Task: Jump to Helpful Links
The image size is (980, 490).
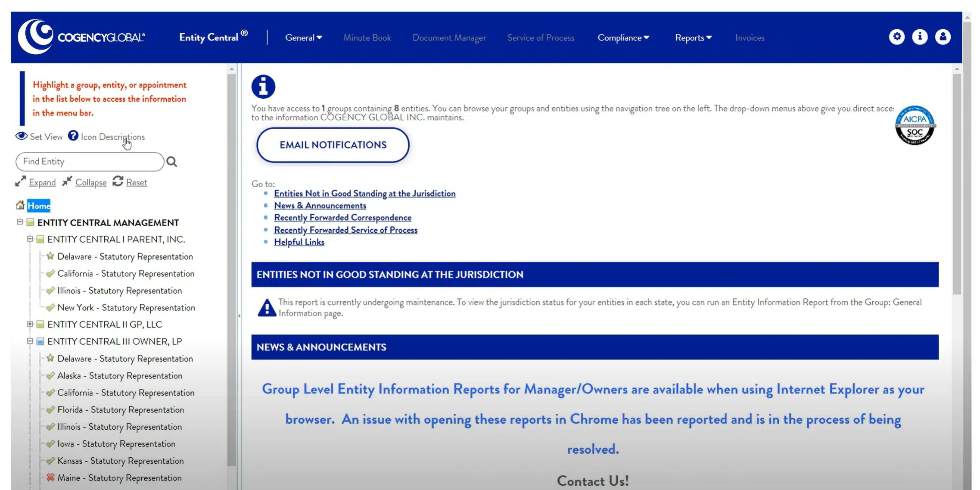Action: (299, 242)
